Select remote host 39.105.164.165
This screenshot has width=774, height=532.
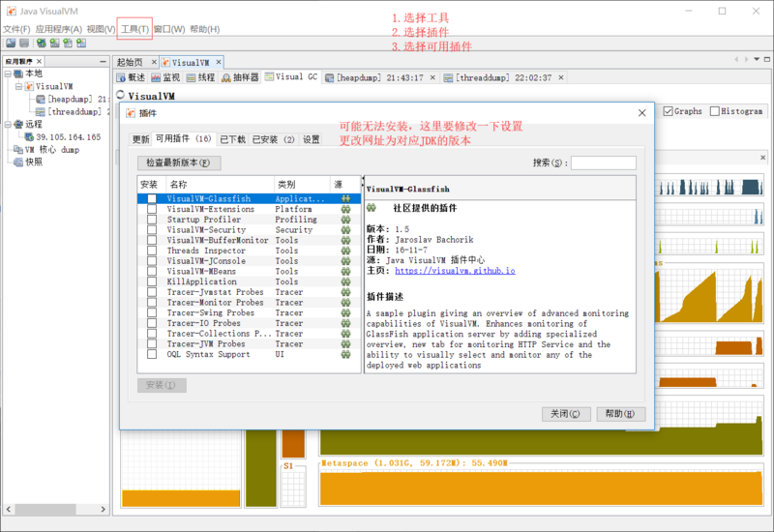[x=63, y=136]
